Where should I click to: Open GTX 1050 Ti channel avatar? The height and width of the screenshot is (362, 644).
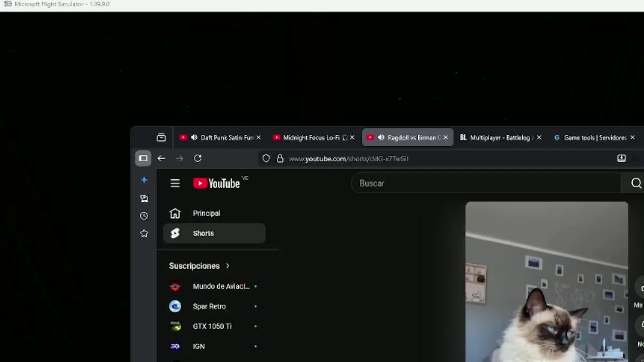pyautogui.click(x=175, y=326)
